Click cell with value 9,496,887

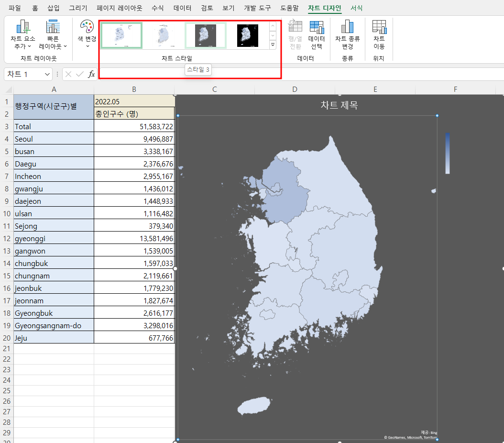pyautogui.click(x=134, y=139)
